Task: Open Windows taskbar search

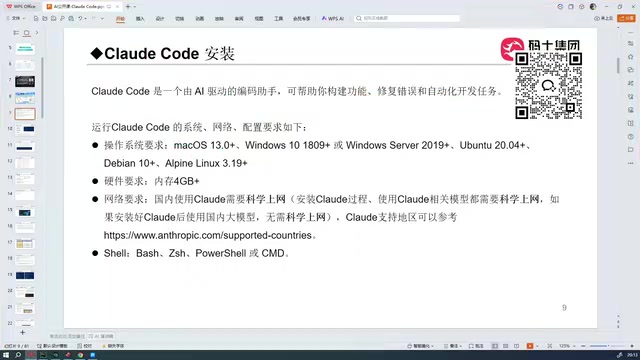Action: [18, 355]
